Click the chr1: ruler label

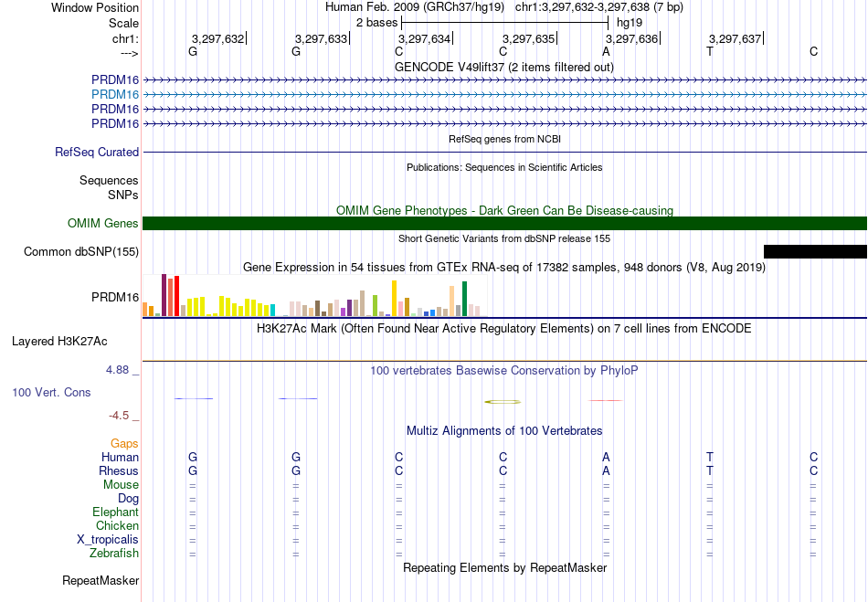click(126, 39)
